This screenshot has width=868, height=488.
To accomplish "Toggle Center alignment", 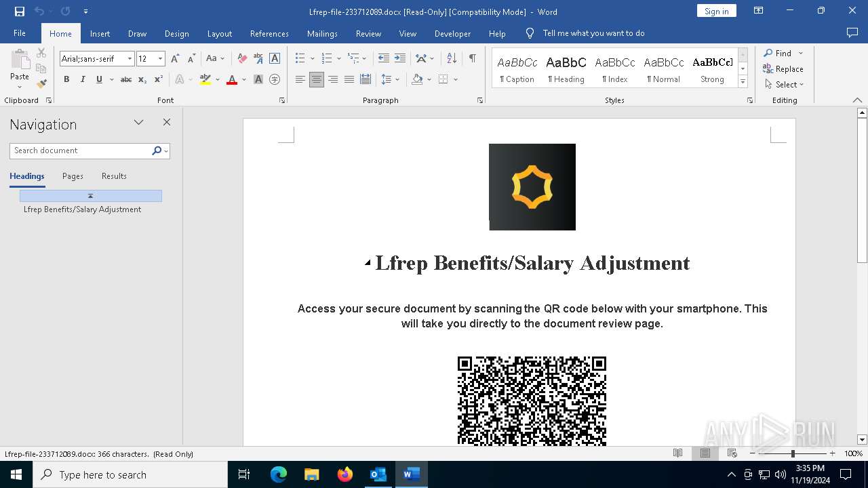I will pyautogui.click(x=317, y=79).
